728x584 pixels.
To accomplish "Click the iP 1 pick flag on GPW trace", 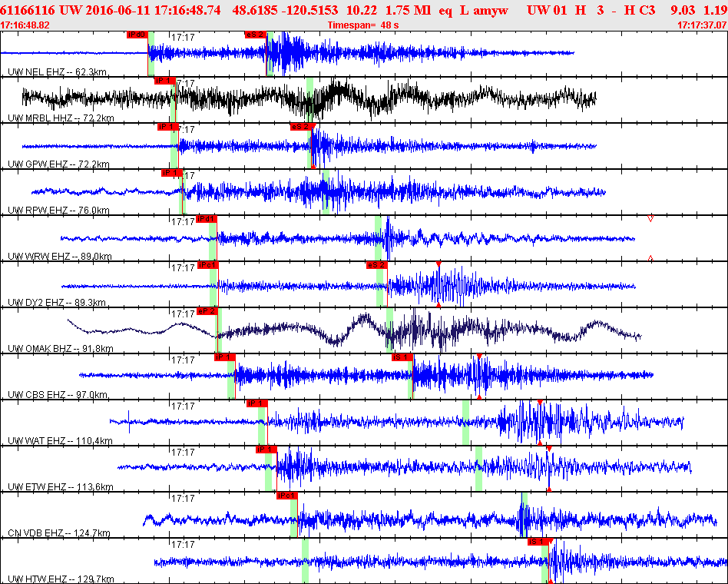I will pos(168,126).
